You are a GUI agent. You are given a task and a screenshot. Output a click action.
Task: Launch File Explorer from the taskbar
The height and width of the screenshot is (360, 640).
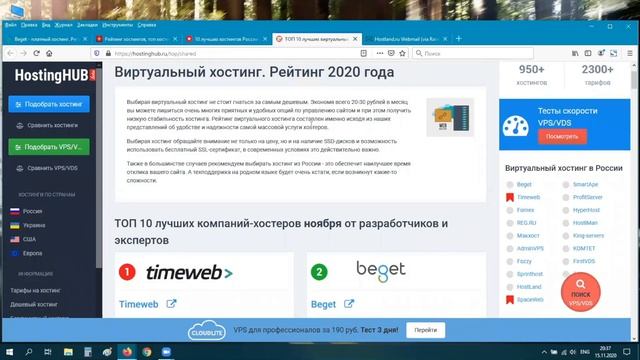coord(68,352)
